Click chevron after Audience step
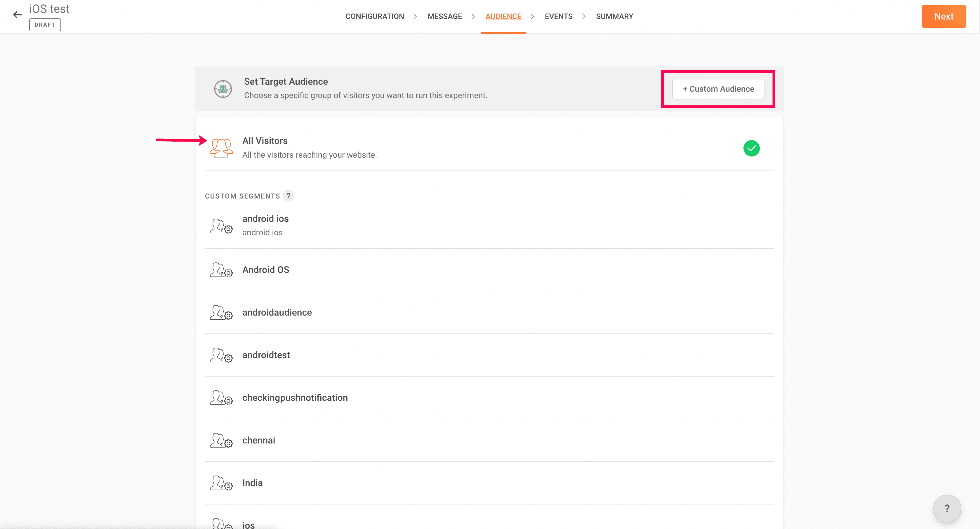The width and height of the screenshot is (980, 529). point(533,16)
